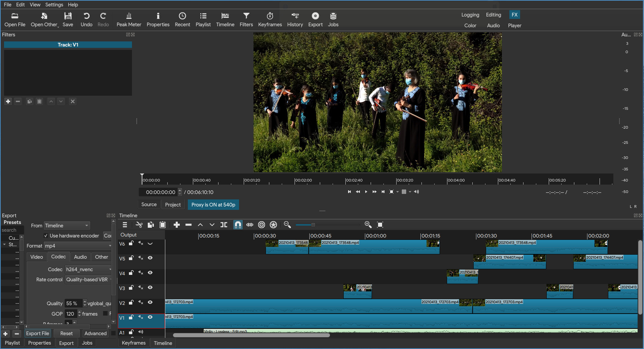Image resolution: width=644 pixels, height=349 pixels.
Task: Open timeline hamburger menu
Action: pos(125,225)
